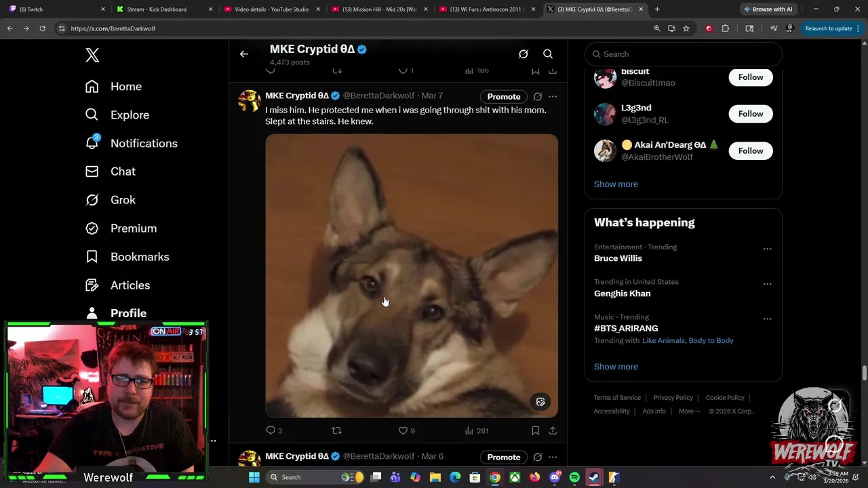Screen dimensions: 868x488
Task: Switch to the Twitch tab
Action: [x=58, y=9]
